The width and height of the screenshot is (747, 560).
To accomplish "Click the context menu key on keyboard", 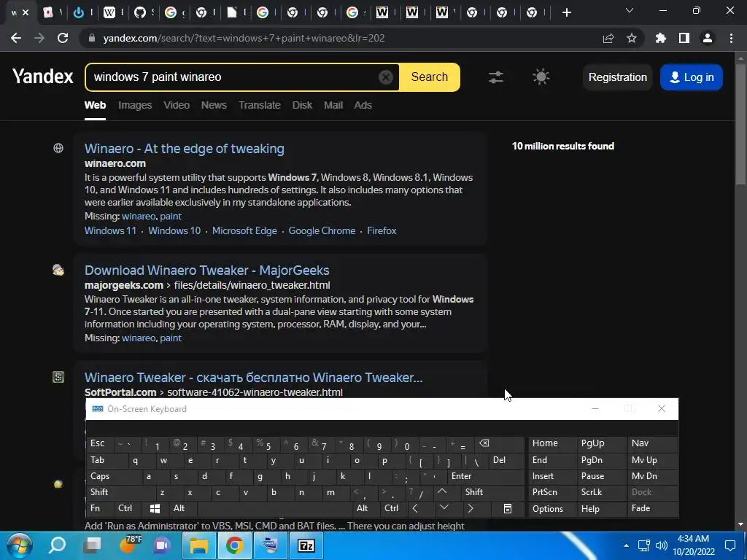I will (x=508, y=508).
